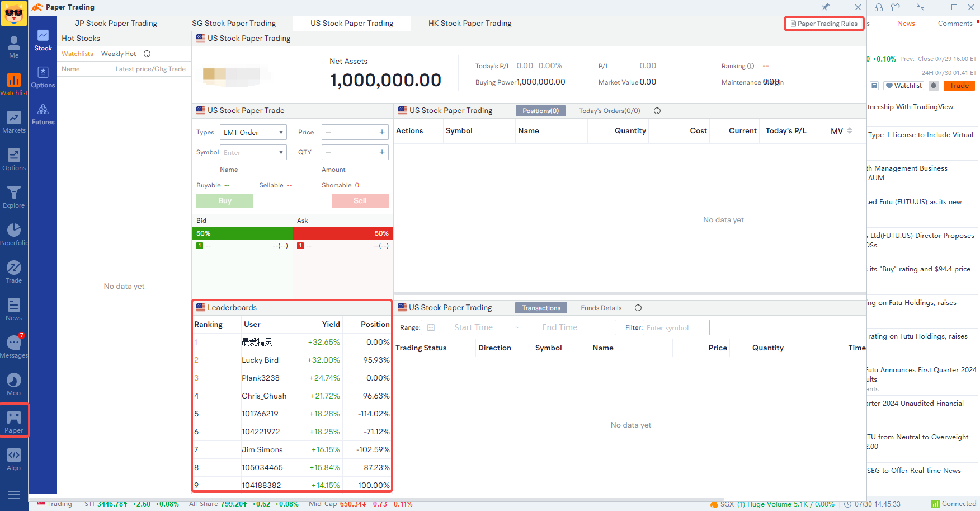Go to Markets in the sidebar
The height and width of the screenshot is (511, 980).
click(14, 122)
